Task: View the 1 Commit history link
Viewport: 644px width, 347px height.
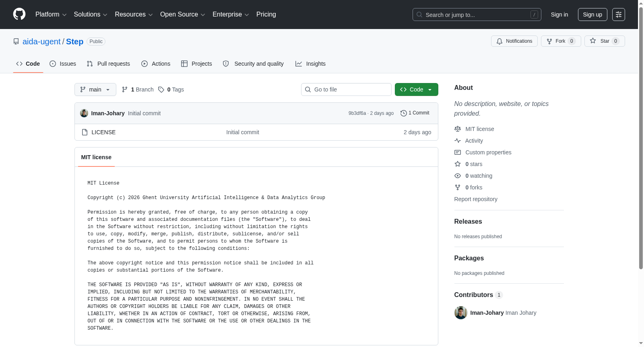Action: point(415,113)
